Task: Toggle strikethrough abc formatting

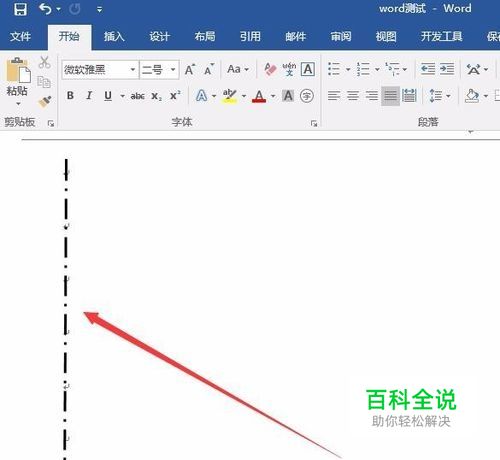Action: (x=137, y=96)
